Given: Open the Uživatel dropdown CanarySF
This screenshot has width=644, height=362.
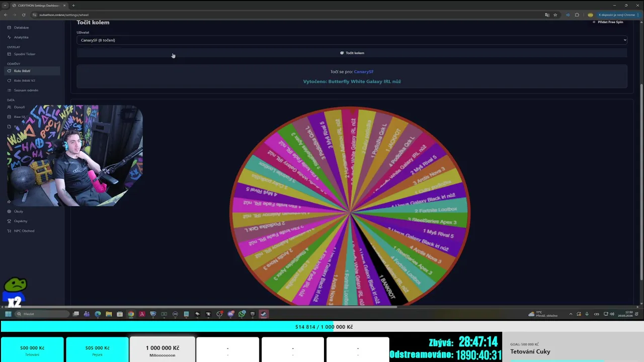Looking at the screenshot, I should pos(352,40).
